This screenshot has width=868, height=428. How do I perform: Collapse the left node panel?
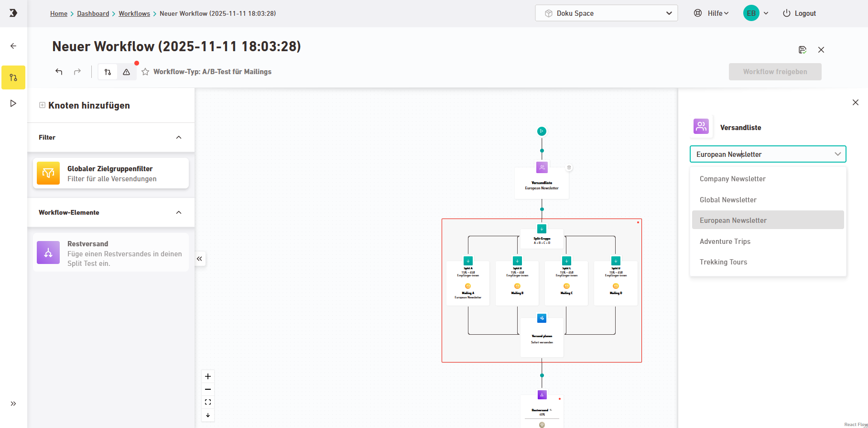200,259
